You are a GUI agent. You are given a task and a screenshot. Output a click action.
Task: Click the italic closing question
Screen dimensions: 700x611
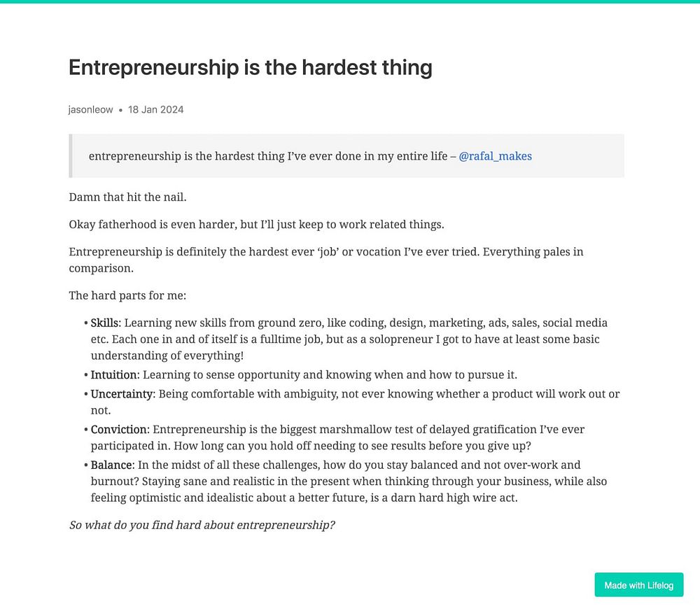coord(202,525)
